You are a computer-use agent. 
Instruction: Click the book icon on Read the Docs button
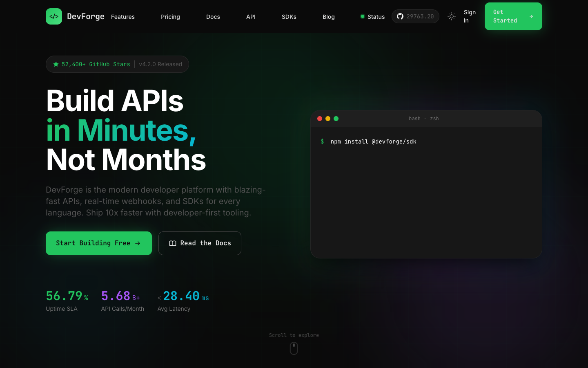pos(173,243)
